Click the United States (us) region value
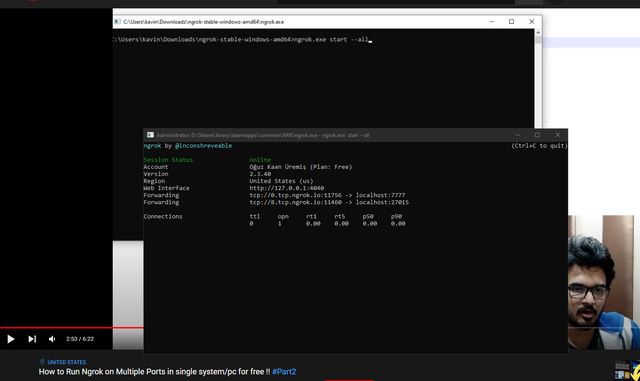The width and height of the screenshot is (640, 381). coord(281,181)
